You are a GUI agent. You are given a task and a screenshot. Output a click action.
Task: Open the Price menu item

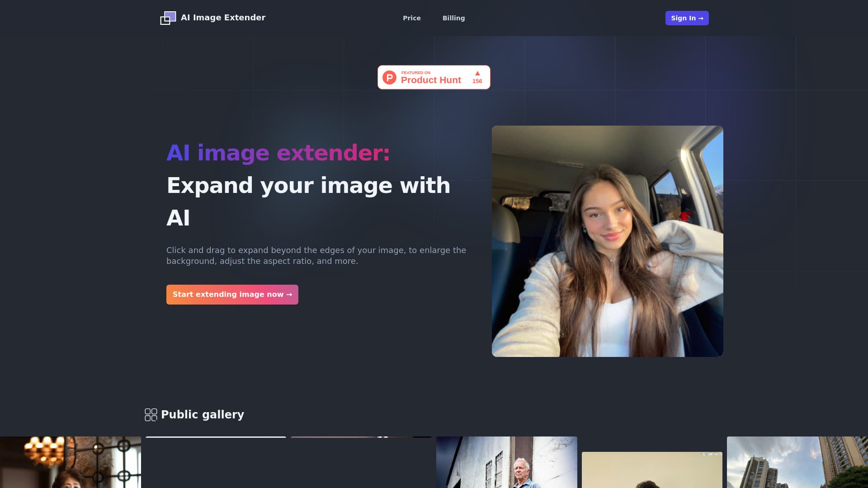[x=411, y=18]
